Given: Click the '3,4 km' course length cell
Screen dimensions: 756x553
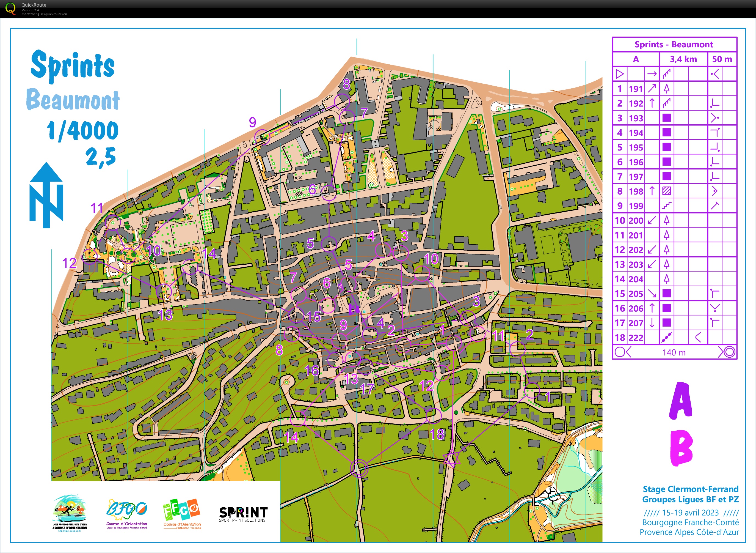Looking at the screenshot, I should 683,59.
